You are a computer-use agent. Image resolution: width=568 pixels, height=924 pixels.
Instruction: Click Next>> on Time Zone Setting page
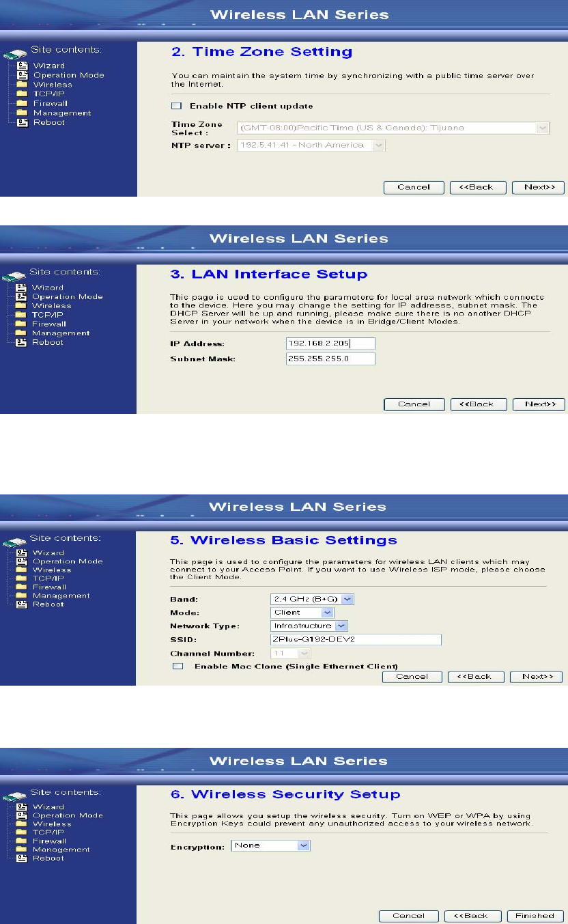[x=539, y=187]
